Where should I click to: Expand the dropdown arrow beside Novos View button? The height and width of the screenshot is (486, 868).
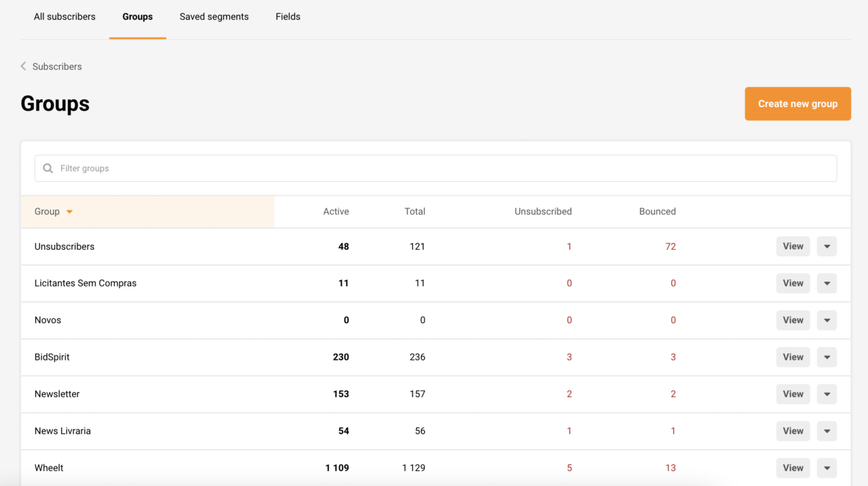[x=827, y=320]
